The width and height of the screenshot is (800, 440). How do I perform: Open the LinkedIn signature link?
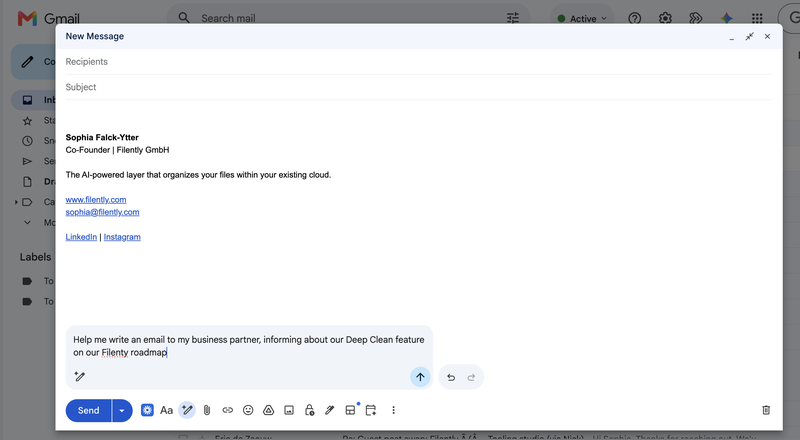(x=81, y=237)
